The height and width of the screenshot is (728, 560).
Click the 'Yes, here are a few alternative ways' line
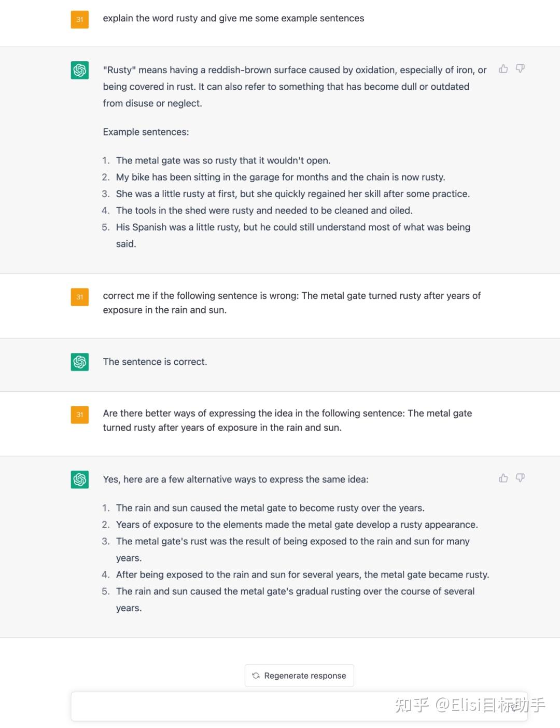coord(235,479)
